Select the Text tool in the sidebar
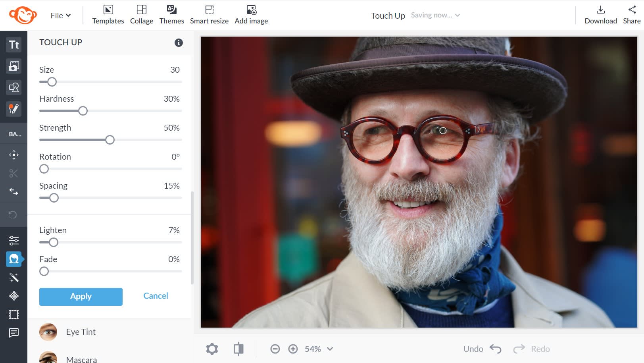 14,44
